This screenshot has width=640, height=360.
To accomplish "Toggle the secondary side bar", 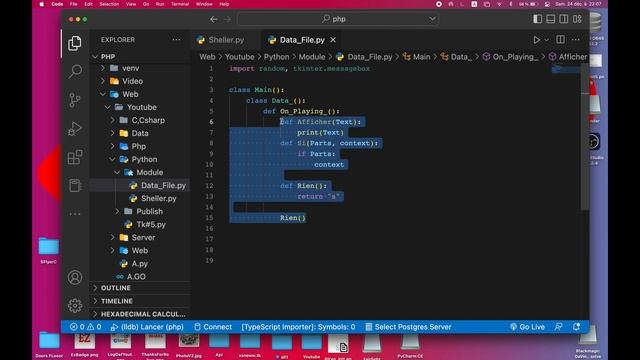I will (564, 19).
